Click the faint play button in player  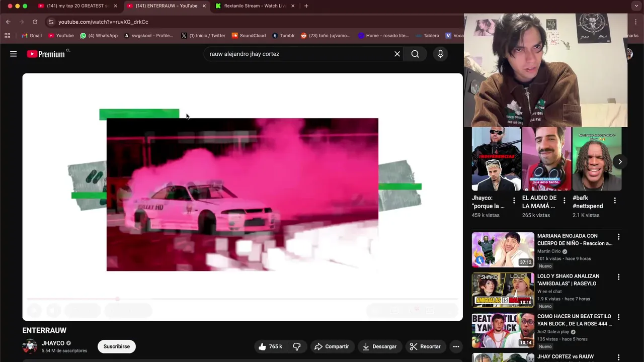[34, 311]
